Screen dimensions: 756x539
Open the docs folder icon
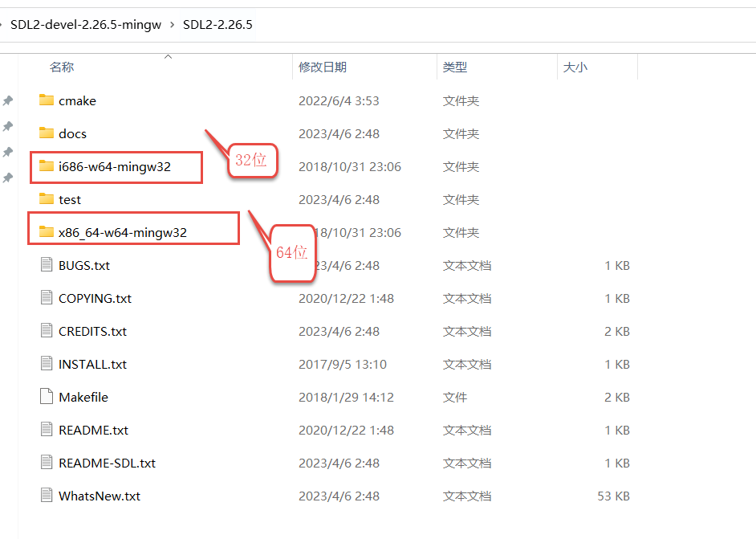[48, 133]
